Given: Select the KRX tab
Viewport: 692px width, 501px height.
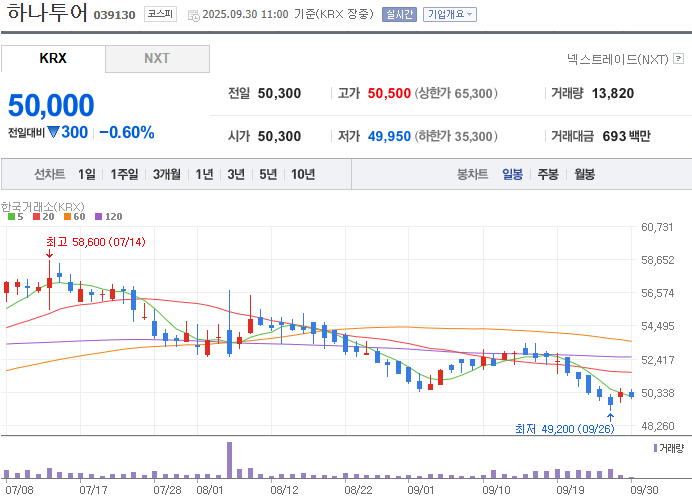Looking at the screenshot, I should [53, 59].
